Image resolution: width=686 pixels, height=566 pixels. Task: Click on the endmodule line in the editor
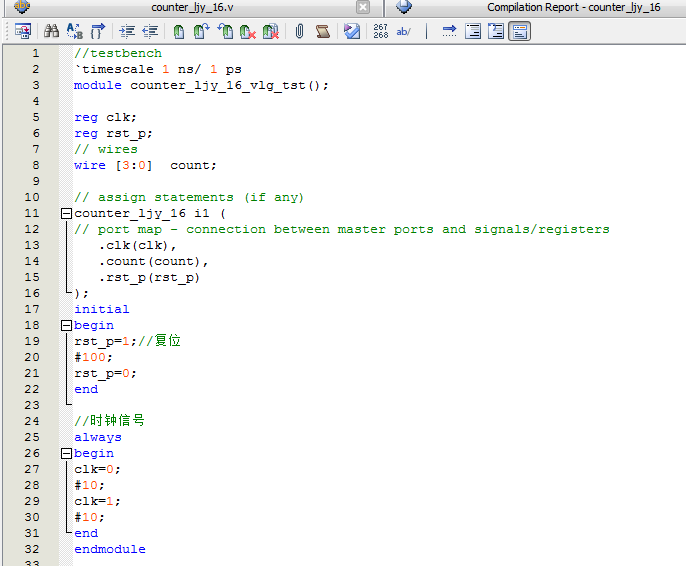109,549
